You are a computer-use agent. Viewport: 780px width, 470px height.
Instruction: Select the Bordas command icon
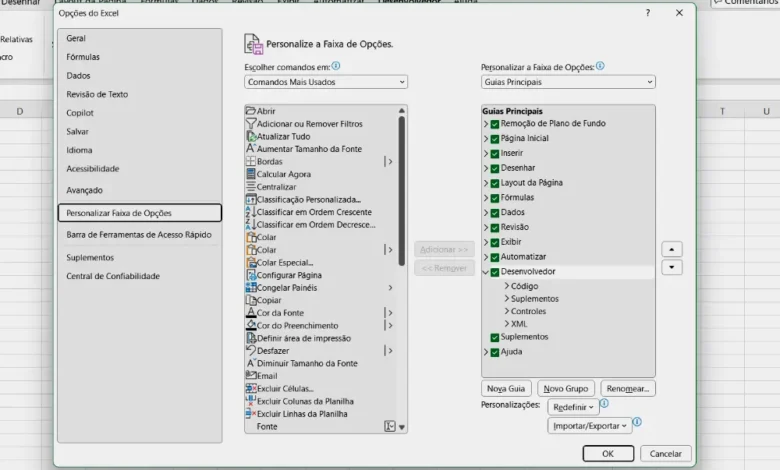[250, 161]
